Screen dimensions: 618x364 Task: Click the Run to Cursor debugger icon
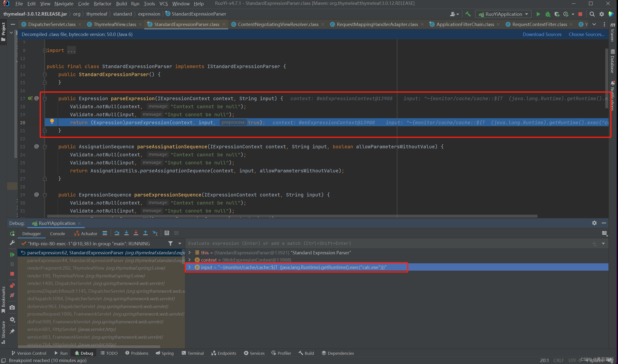coord(155,233)
